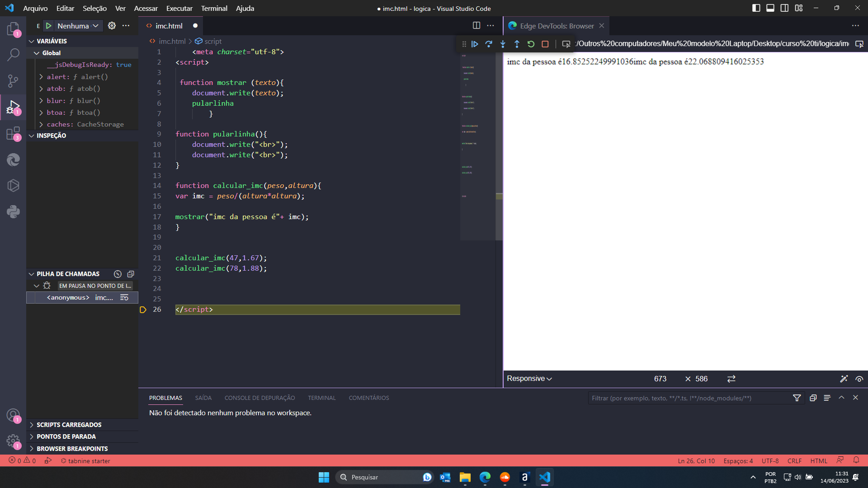
Task: Step over in the debug toolbar
Action: click(x=489, y=44)
